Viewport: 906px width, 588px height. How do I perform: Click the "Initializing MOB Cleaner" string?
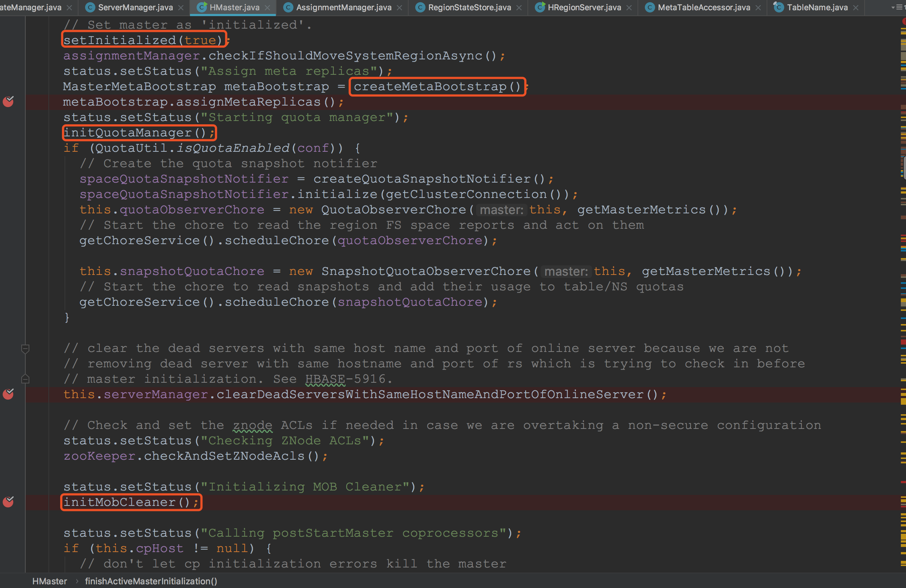[x=305, y=486]
